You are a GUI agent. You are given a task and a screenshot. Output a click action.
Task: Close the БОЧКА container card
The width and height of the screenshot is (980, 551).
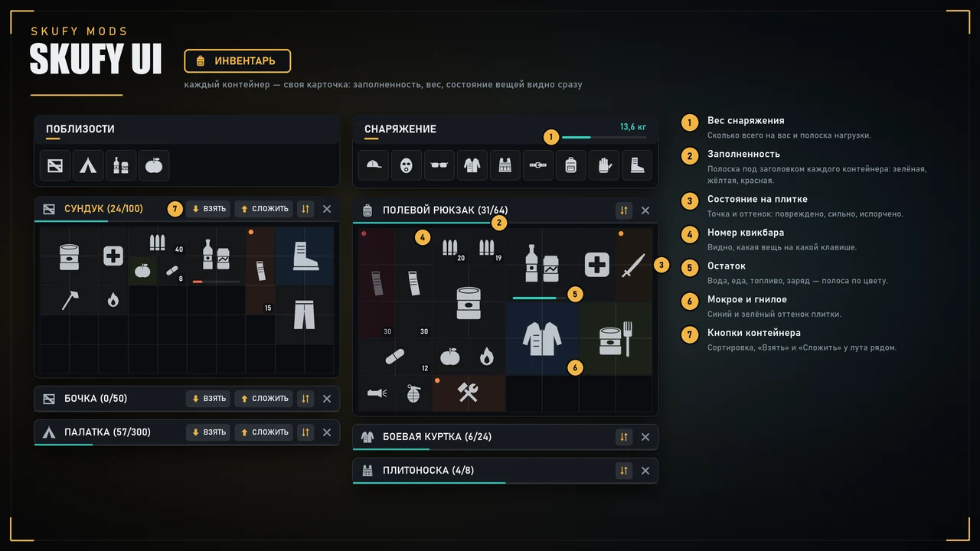(x=327, y=399)
